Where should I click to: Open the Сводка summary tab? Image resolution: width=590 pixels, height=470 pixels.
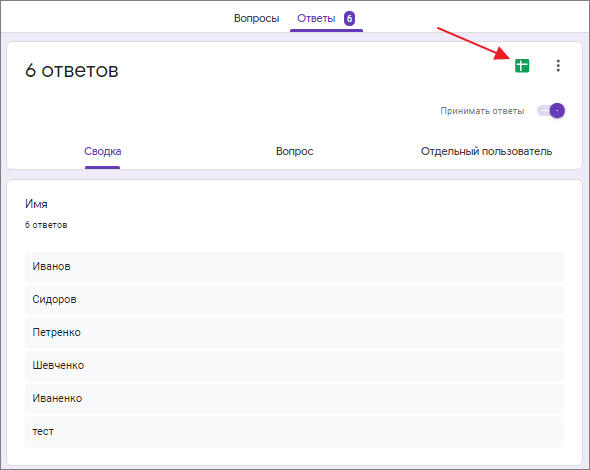pyautogui.click(x=102, y=151)
